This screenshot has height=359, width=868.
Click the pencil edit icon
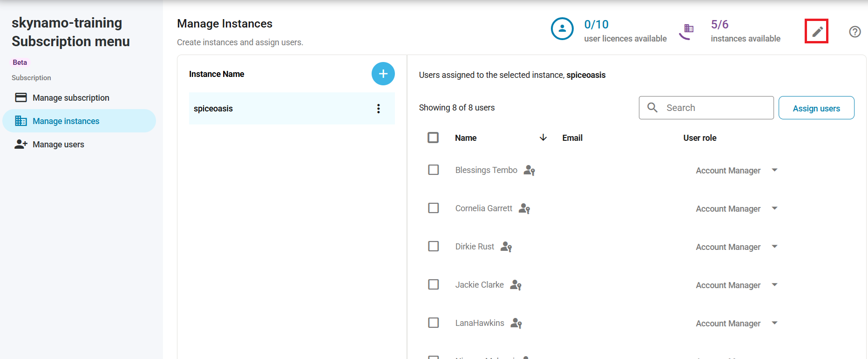click(817, 32)
